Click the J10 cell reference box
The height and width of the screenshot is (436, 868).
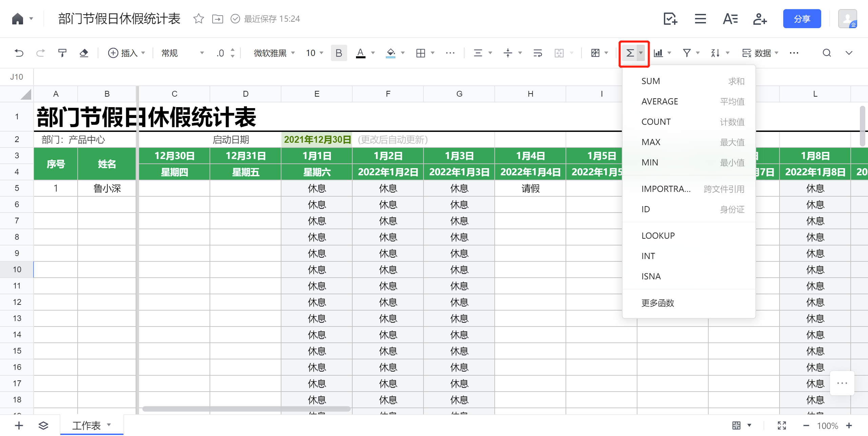click(x=17, y=77)
